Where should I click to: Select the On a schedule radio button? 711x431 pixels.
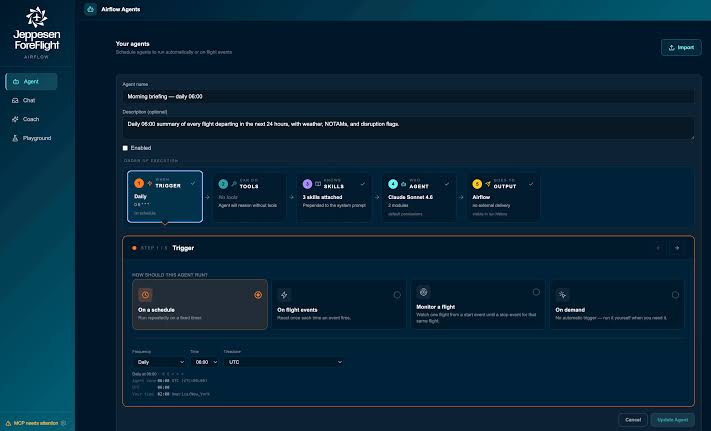[x=258, y=295]
